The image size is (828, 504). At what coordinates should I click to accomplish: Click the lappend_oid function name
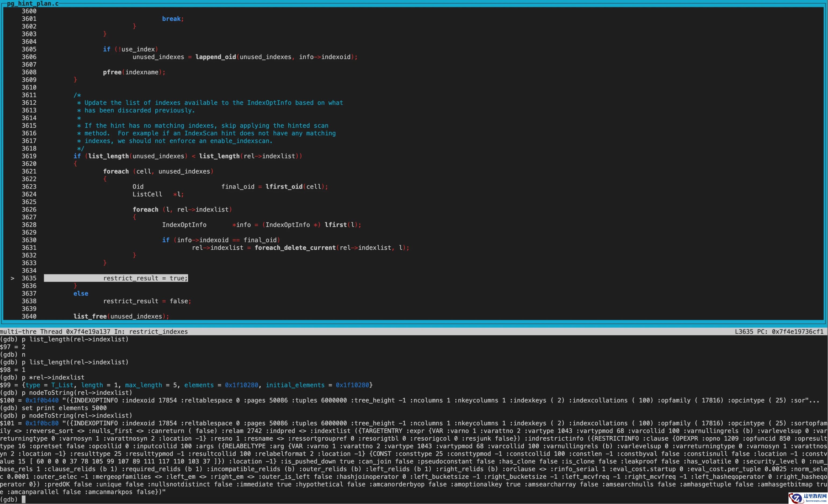click(x=215, y=57)
